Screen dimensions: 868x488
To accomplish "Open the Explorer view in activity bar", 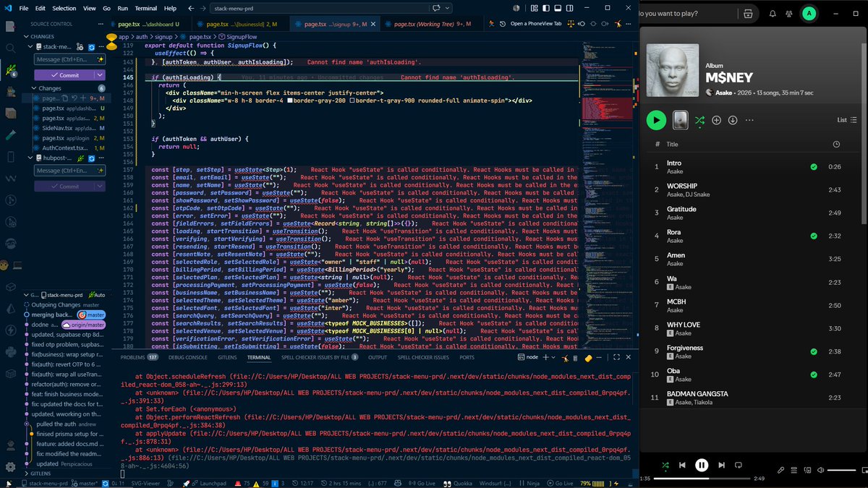I will (10, 26).
